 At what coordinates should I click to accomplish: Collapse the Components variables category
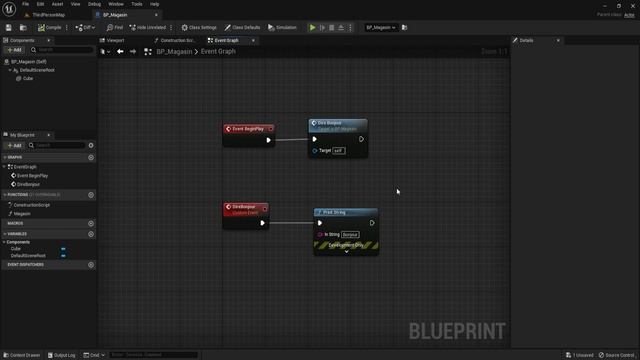[x=4, y=242]
